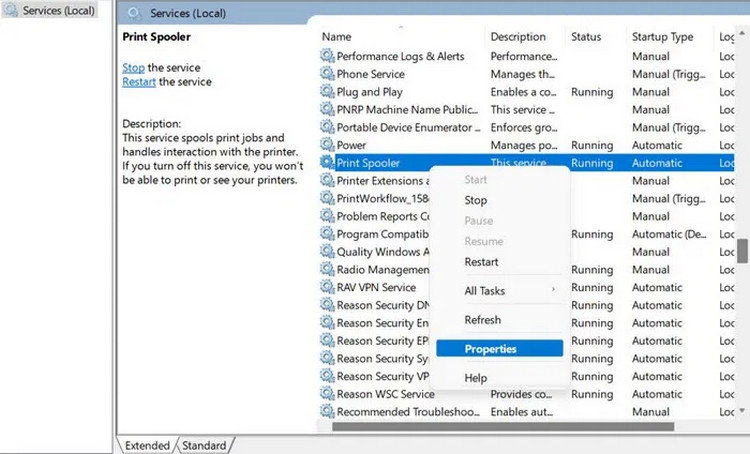The width and height of the screenshot is (750, 454).
Task: Open Help from the context menu
Action: click(476, 378)
